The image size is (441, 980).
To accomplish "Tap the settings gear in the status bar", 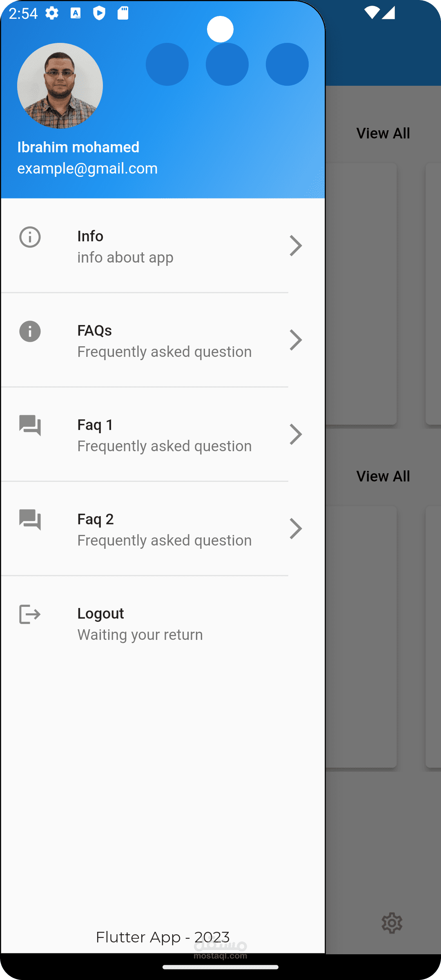I will click(52, 13).
